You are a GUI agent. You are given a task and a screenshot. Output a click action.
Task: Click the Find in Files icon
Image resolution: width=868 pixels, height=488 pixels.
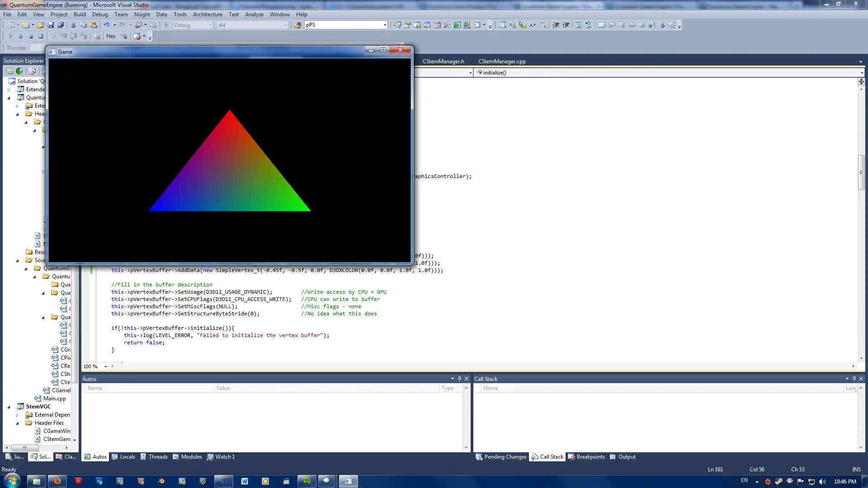coord(297,25)
